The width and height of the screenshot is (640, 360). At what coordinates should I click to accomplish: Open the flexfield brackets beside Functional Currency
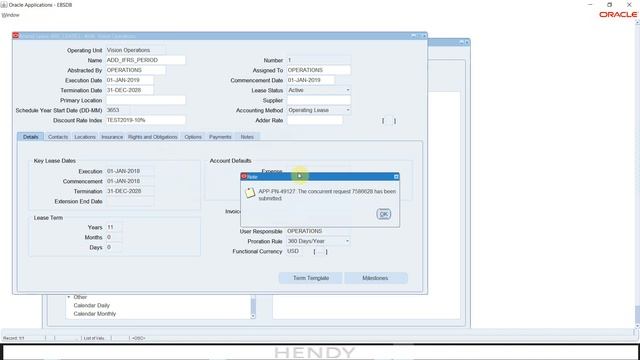[320, 251]
